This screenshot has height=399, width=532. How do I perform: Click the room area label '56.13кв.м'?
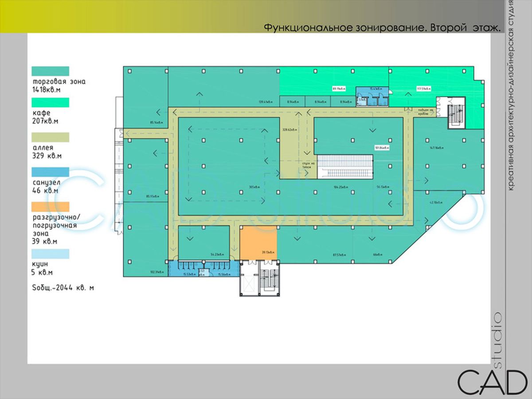tap(383, 187)
